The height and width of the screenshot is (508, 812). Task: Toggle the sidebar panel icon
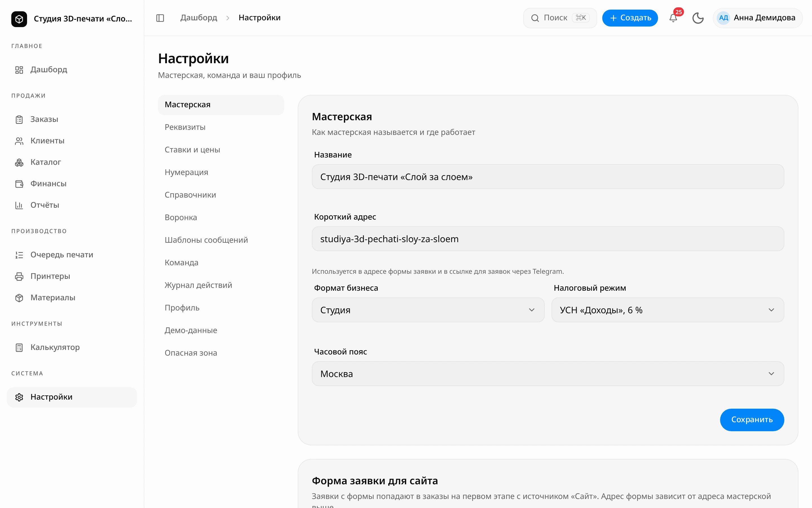click(160, 18)
